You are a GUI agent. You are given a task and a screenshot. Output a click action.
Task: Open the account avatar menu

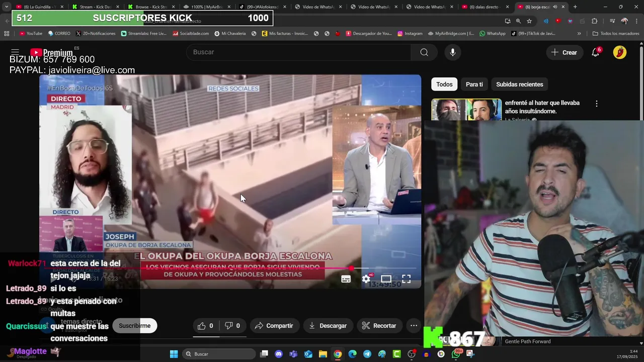tap(620, 52)
